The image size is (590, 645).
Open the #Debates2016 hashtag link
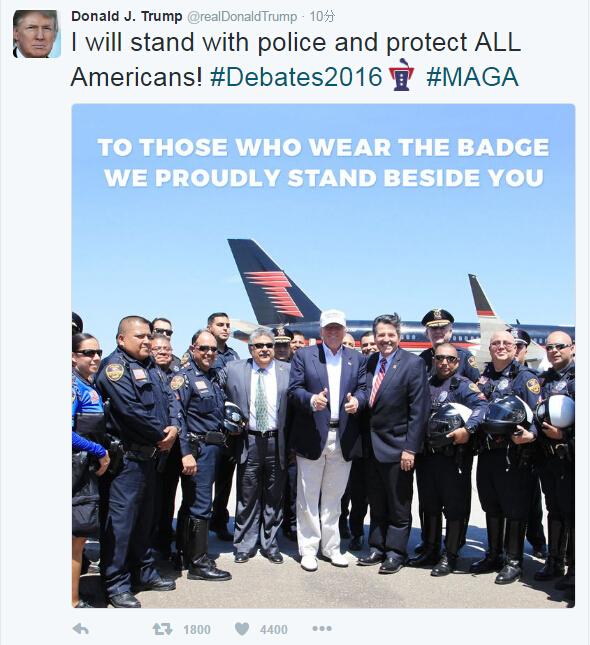pos(296,77)
